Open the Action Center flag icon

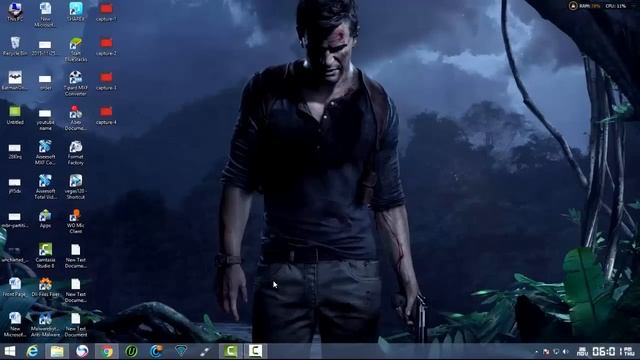click(x=546, y=352)
